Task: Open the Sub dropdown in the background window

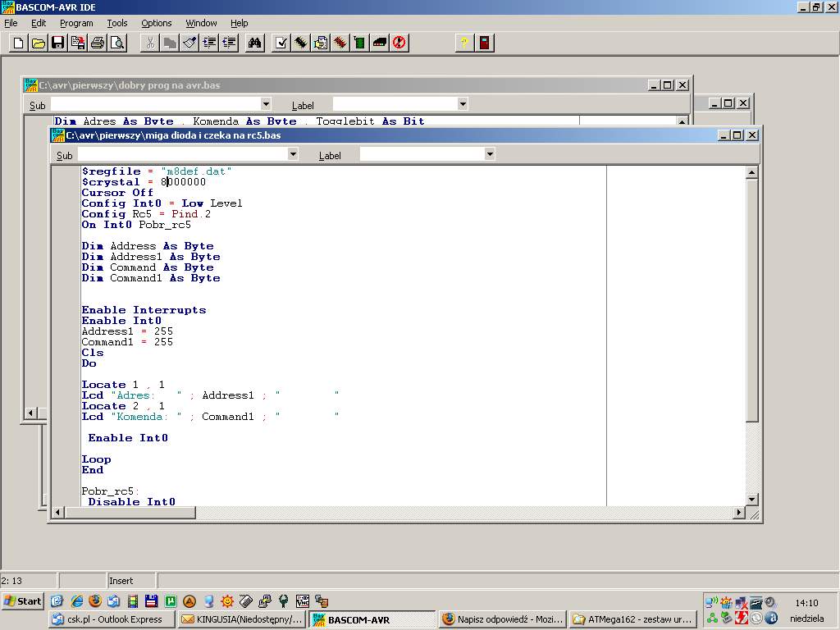Action: tap(265, 104)
